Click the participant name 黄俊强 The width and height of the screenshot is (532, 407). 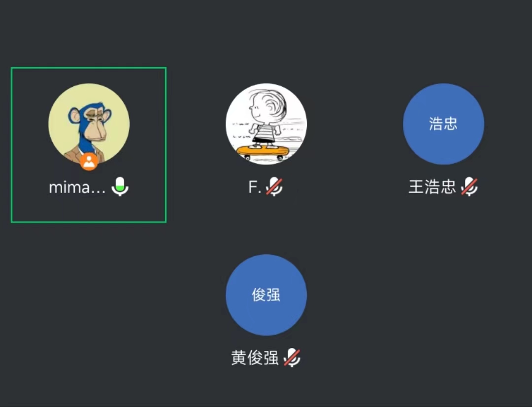pos(255,358)
